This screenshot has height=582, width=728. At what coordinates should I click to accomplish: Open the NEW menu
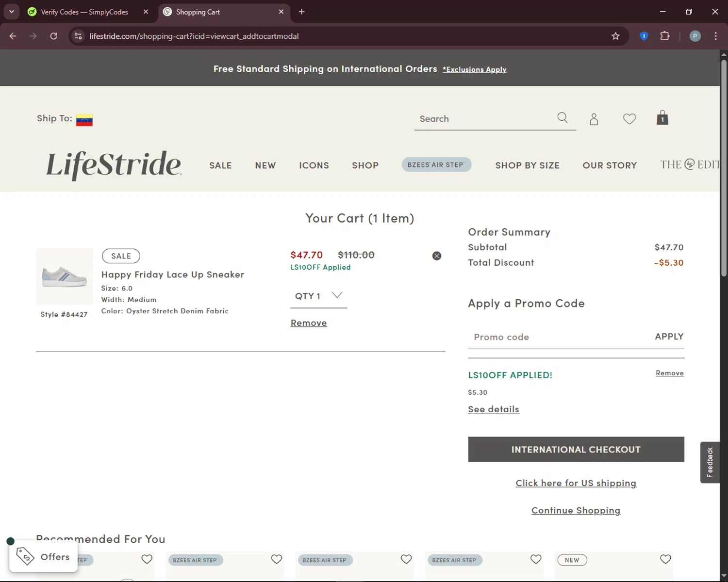(x=265, y=165)
